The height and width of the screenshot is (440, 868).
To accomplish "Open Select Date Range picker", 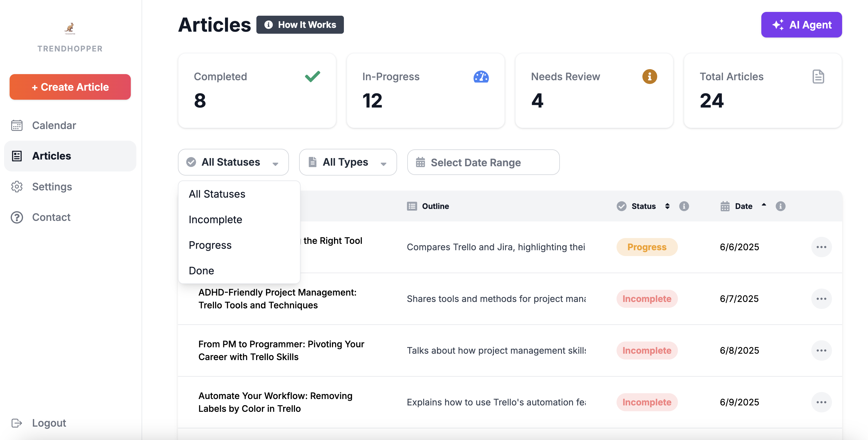I will [483, 162].
